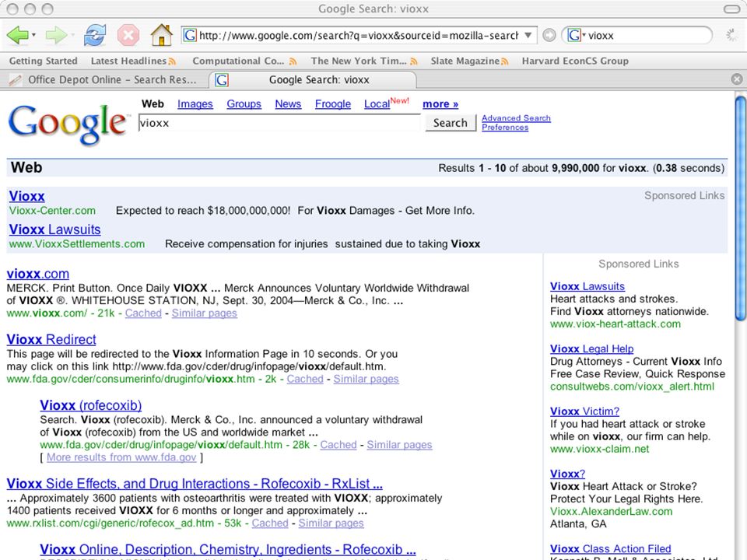Open sidebar Vioxx Lawsuits ad for viox-heart-attack.com

point(587,286)
